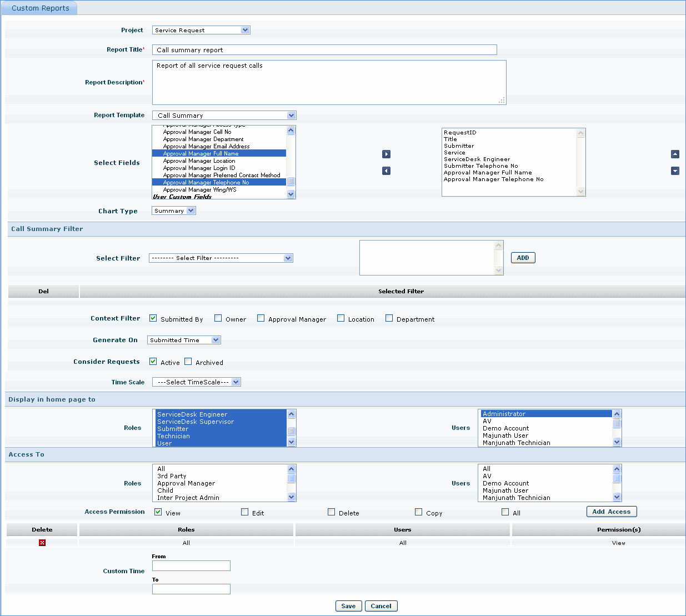Click the down scroll arrow of the Users list

coord(617,442)
